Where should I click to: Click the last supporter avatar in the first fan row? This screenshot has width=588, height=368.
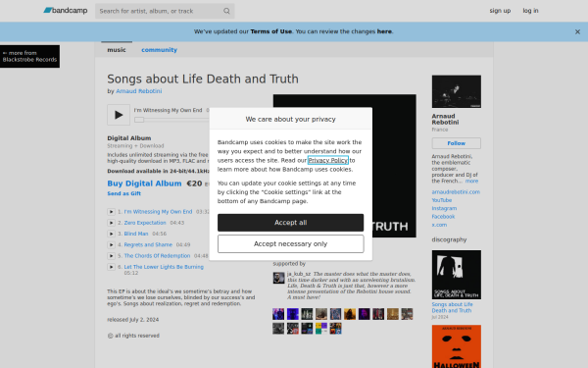pyautogui.click(x=407, y=314)
